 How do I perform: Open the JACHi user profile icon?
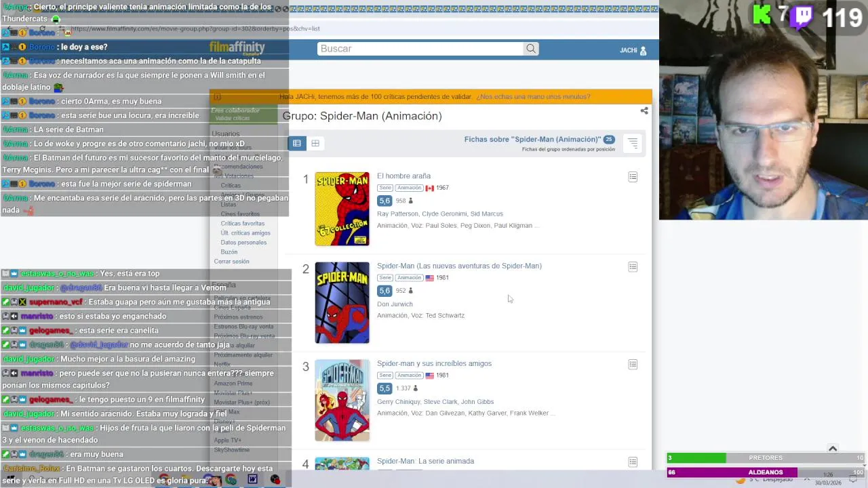click(x=644, y=51)
